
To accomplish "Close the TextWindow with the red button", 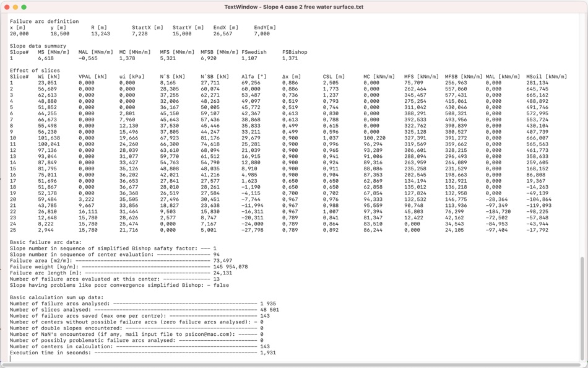I will click(x=7, y=7).
